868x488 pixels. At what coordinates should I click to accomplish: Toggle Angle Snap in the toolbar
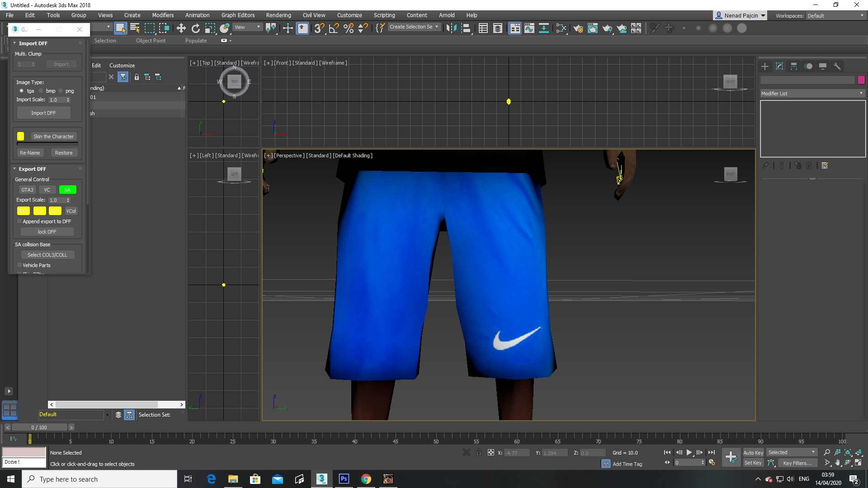pos(334,28)
